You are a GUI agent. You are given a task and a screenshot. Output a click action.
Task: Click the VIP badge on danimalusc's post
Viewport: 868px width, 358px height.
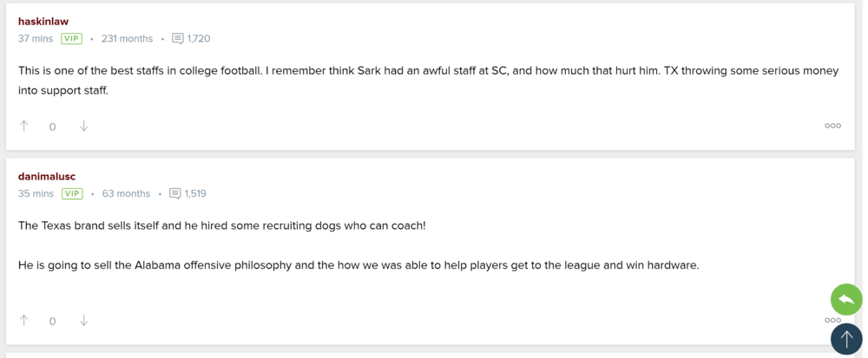[x=72, y=194]
